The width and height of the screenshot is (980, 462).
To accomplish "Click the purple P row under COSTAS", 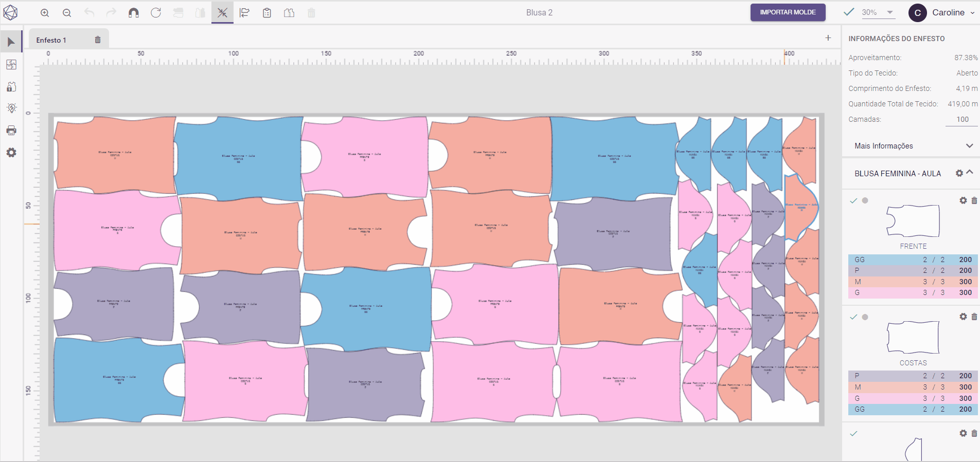I will coord(913,376).
